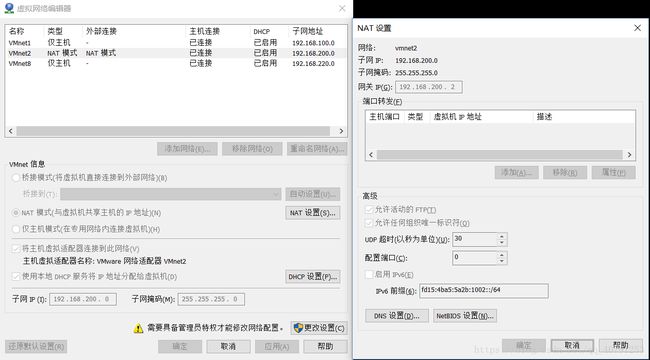The height and width of the screenshot is (360, 650).
Task: Select the VMnet1 row in network list
Action: (176, 43)
